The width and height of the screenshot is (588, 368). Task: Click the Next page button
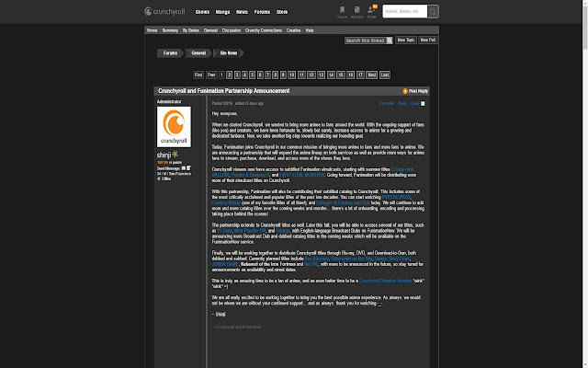tap(371, 74)
